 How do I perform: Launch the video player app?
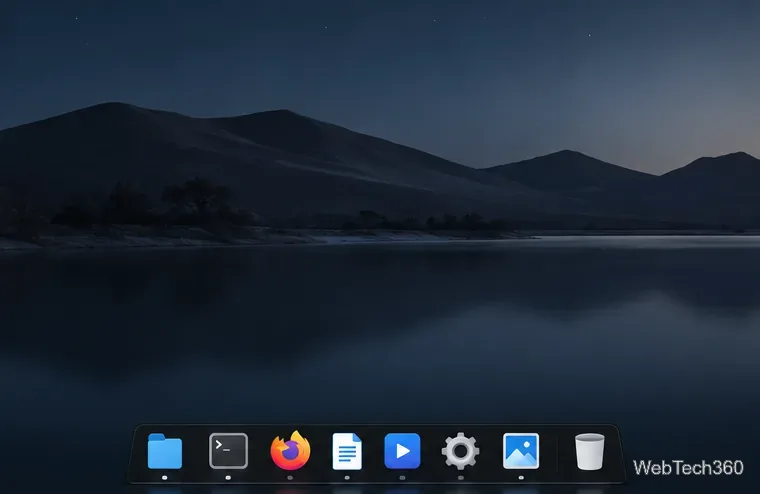[402, 451]
